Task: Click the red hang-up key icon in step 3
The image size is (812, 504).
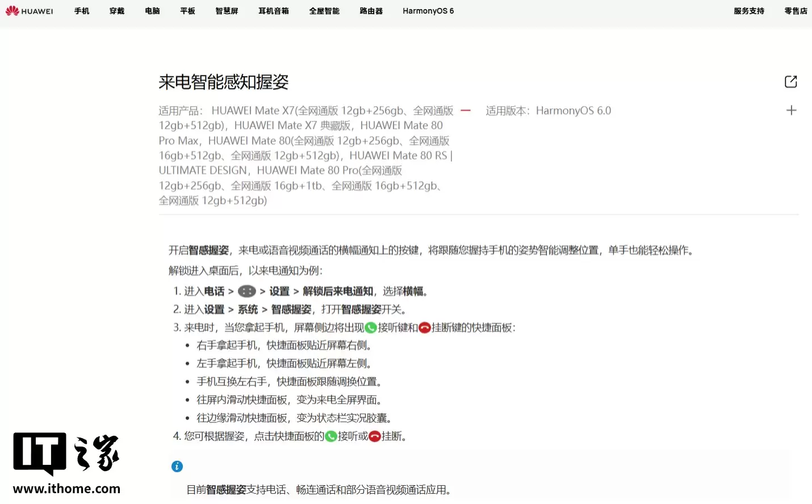Action: (x=424, y=327)
